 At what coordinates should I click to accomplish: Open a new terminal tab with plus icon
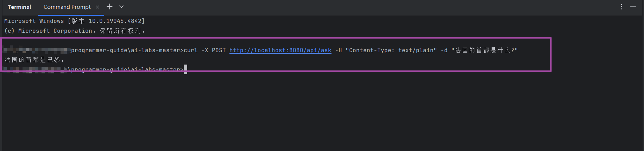109,7
